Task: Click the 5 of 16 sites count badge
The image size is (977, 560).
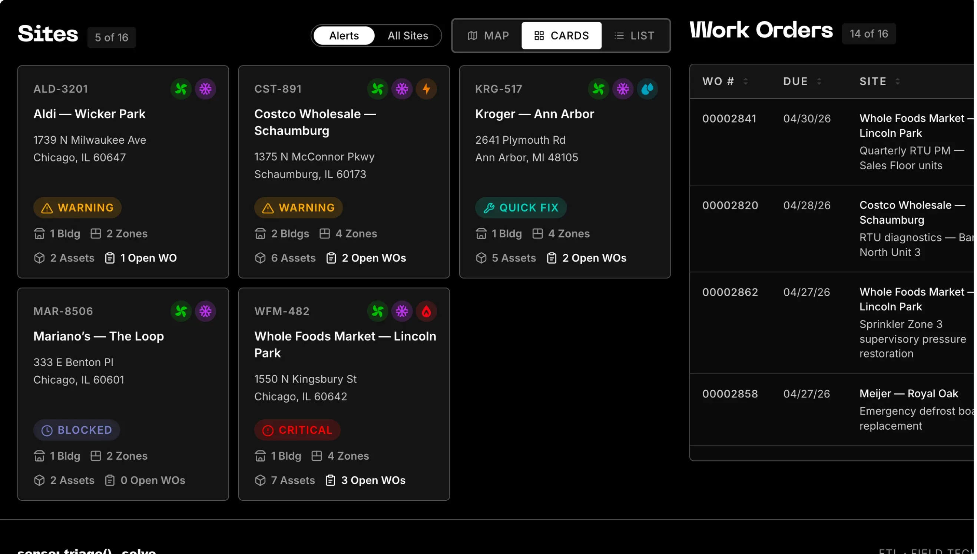Action: (112, 38)
